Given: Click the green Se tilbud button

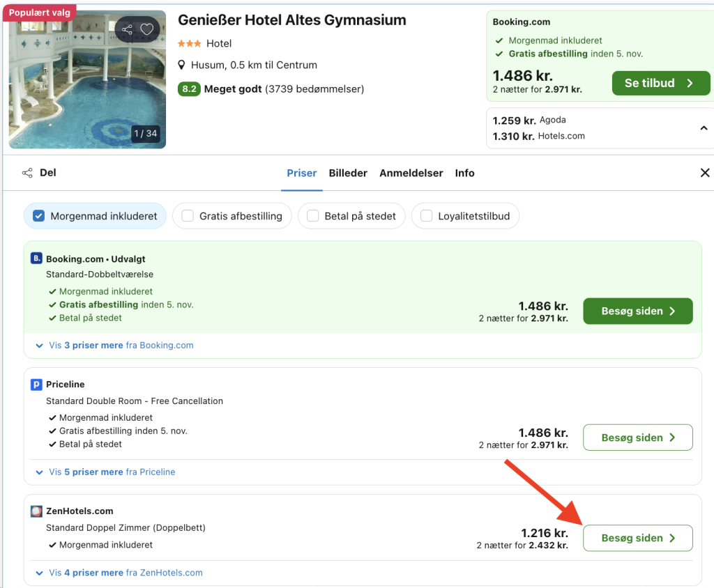Looking at the screenshot, I should pos(660,84).
